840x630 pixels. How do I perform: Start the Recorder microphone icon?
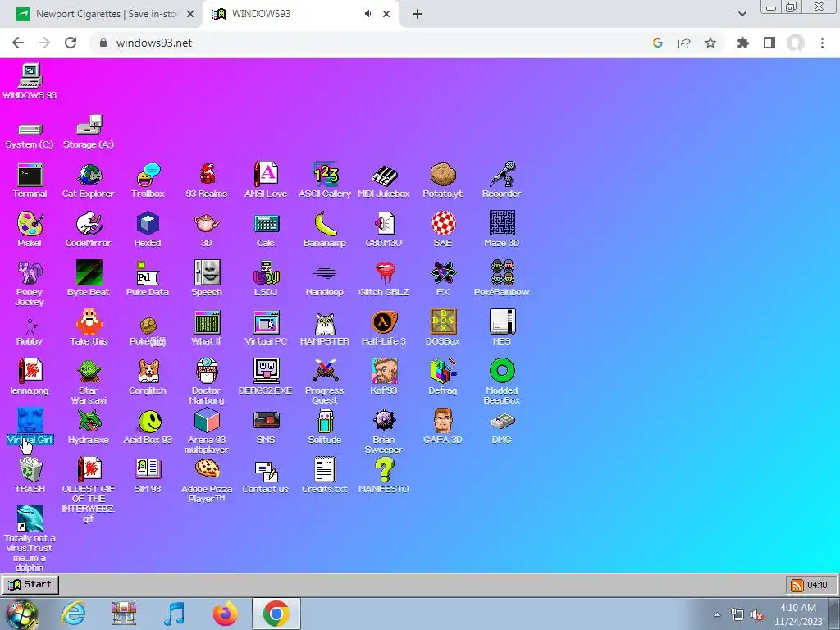click(501, 180)
